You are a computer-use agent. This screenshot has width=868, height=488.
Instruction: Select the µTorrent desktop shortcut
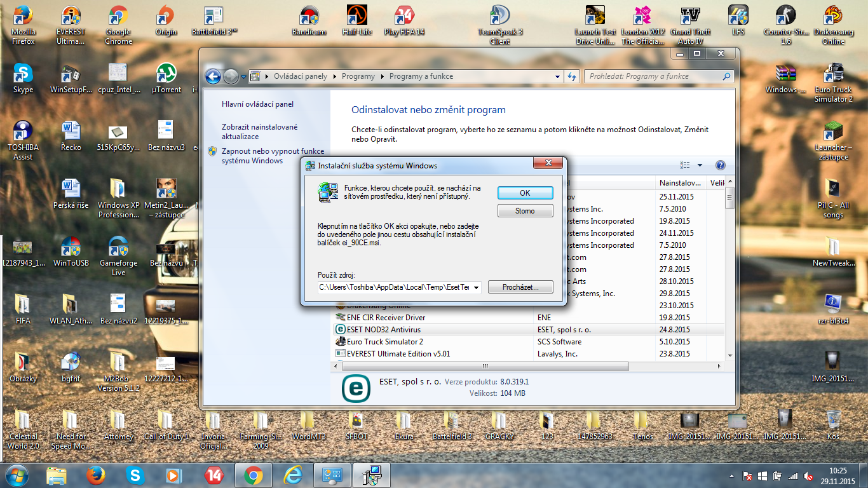[x=166, y=79]
